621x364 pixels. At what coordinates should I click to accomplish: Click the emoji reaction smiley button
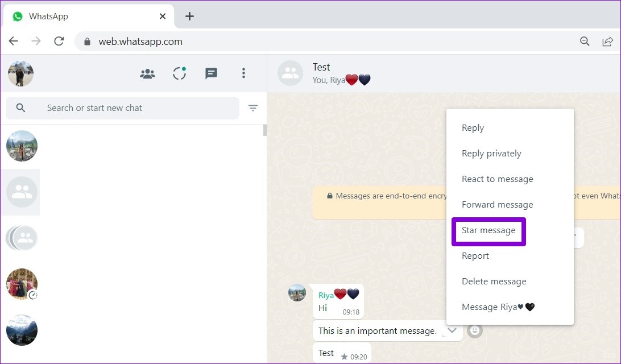point(474,330)
